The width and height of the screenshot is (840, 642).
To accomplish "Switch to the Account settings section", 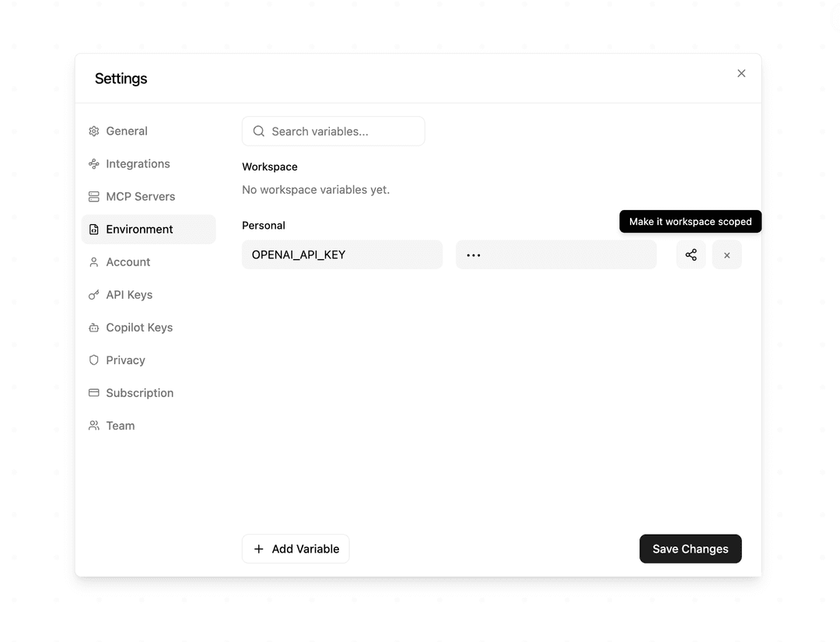I will coord(127,261).
